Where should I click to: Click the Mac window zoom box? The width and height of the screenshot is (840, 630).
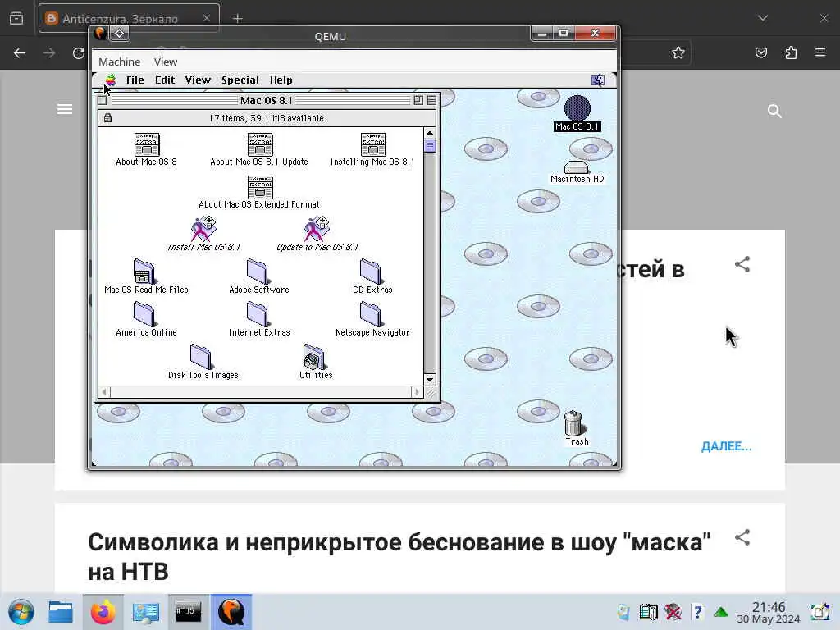[x=418, y=100]
